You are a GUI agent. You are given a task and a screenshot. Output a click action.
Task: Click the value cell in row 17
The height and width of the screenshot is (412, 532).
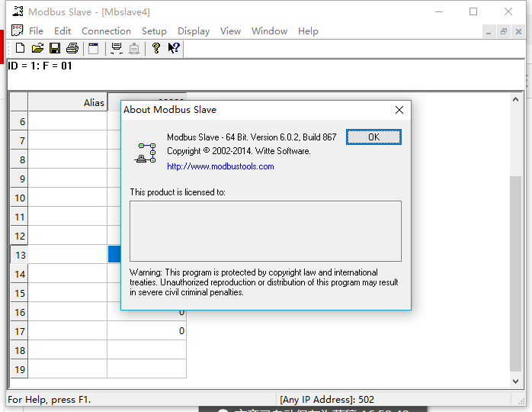coord(146,331)
